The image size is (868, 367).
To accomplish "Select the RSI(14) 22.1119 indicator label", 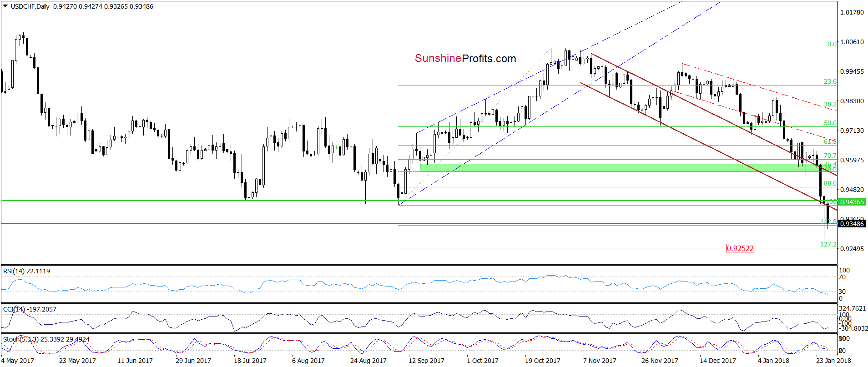I will click(x=26, y=271).
